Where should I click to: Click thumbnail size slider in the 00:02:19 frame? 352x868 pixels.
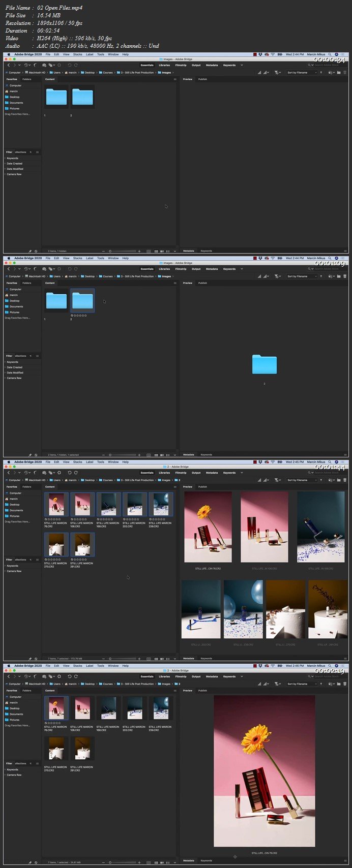(124, 862)
